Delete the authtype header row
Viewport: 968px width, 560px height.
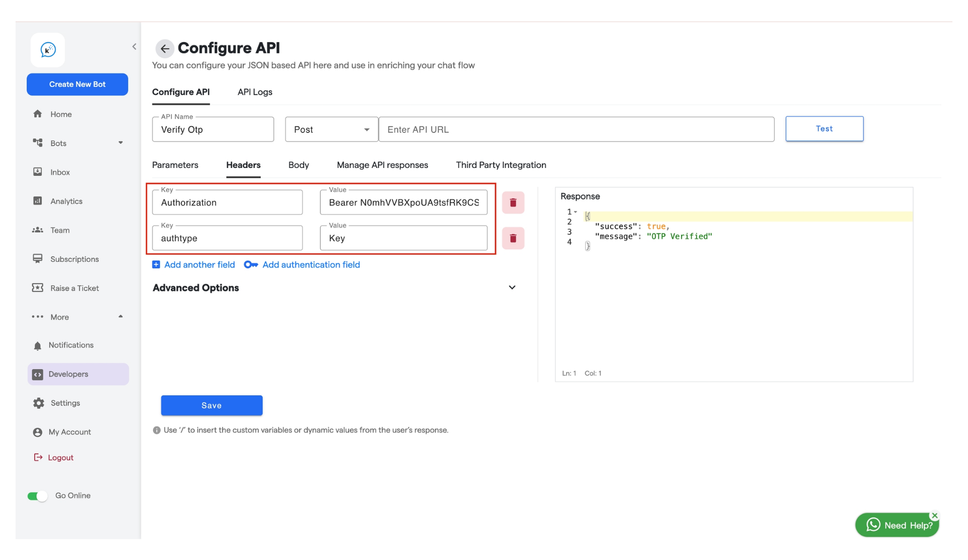513,239
